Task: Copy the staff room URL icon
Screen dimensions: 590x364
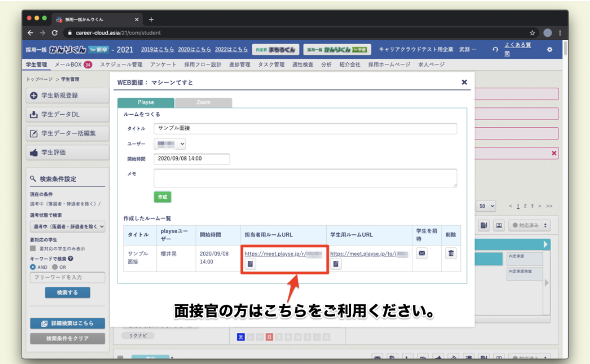Action: [251, 264]
